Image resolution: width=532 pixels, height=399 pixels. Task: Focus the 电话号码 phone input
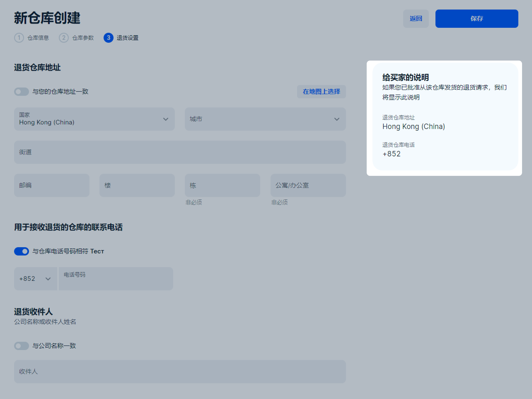click(x=116, y=279)
